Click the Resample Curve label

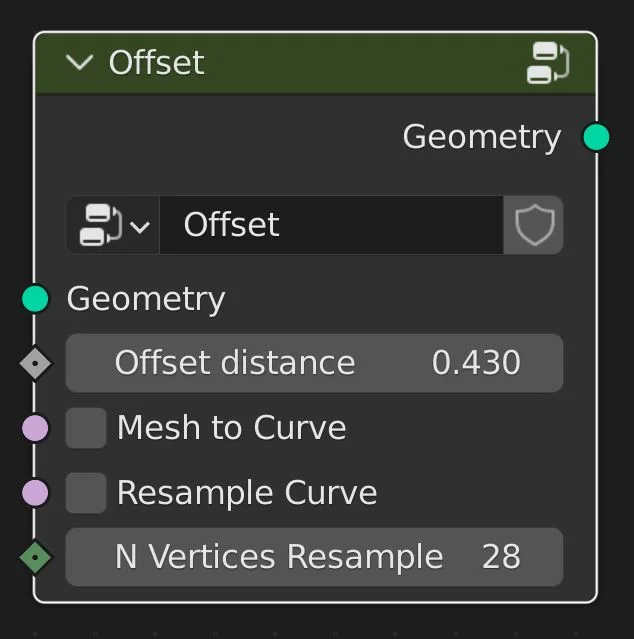[247, 493]
